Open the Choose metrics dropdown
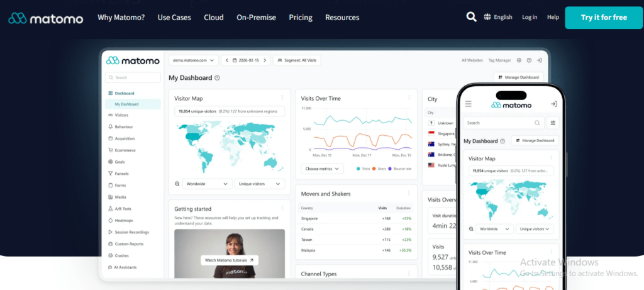The width and height of the screenshot is (644, 290). pyautogui.click(x=322, y=169)
